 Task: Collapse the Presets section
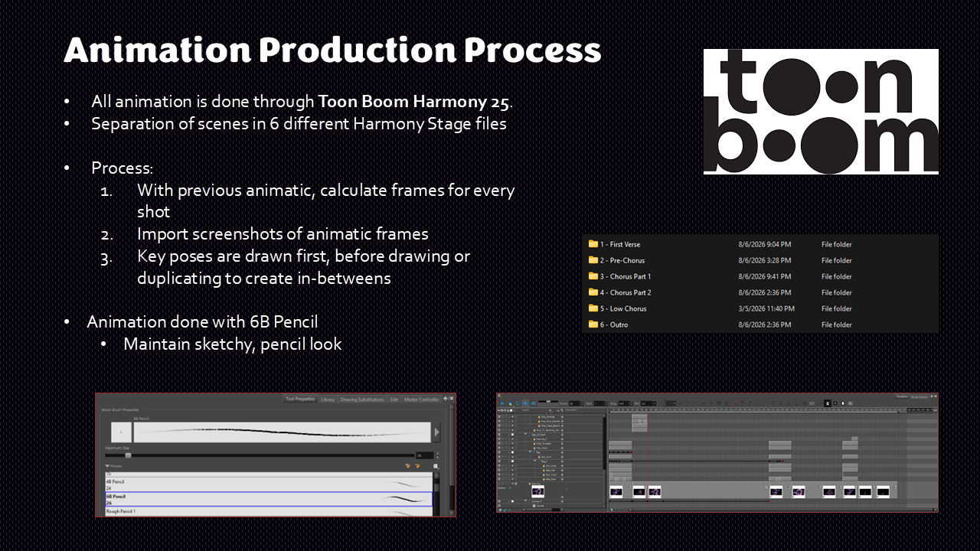point(108,465)
